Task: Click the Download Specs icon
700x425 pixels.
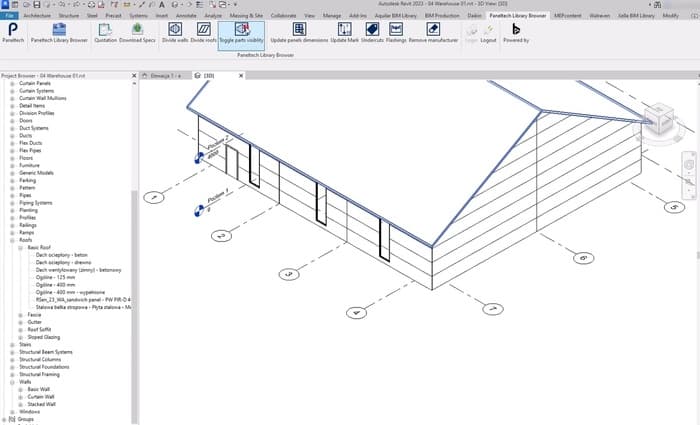Action: (137, 29)
